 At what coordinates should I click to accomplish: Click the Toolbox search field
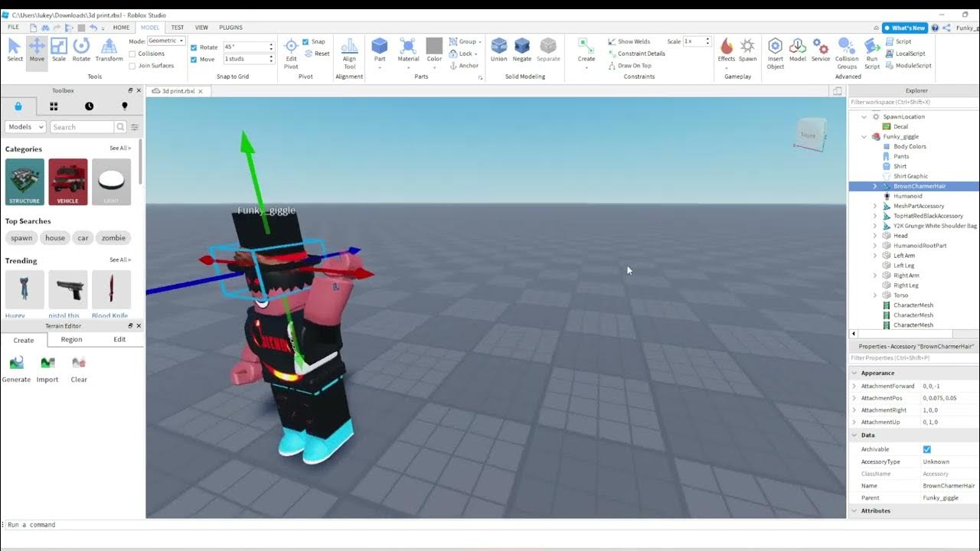click(x=81, y=127)
